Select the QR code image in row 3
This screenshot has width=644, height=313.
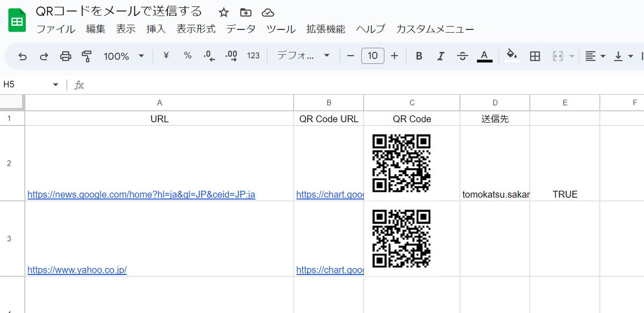point(401,239)
